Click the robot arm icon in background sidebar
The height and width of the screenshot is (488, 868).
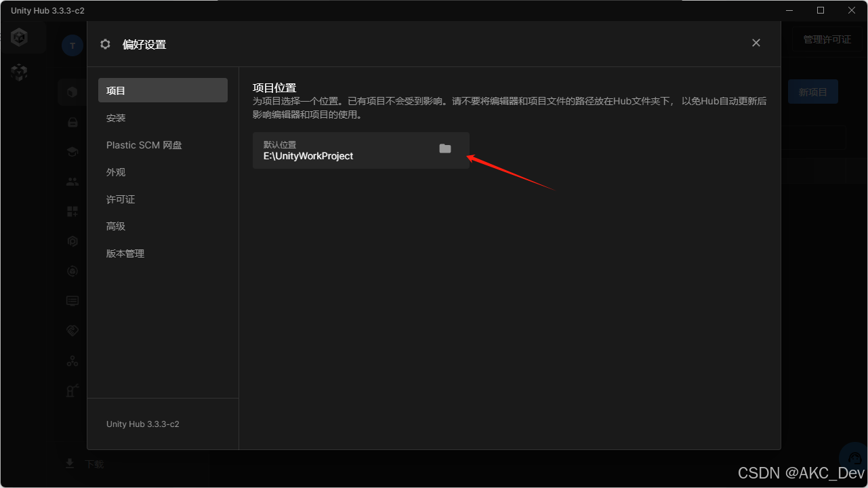pyautogui.click(x=73, y=390)
